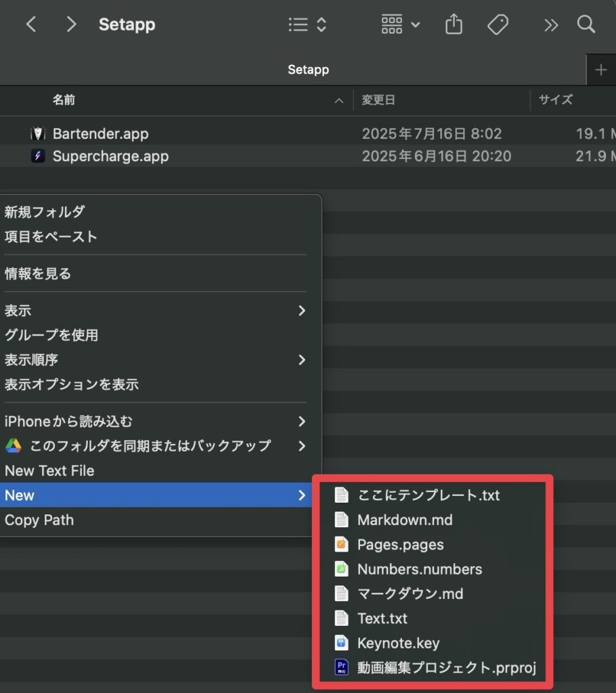Create a new Text.txt file
The image size is (616, 693).
433,619
